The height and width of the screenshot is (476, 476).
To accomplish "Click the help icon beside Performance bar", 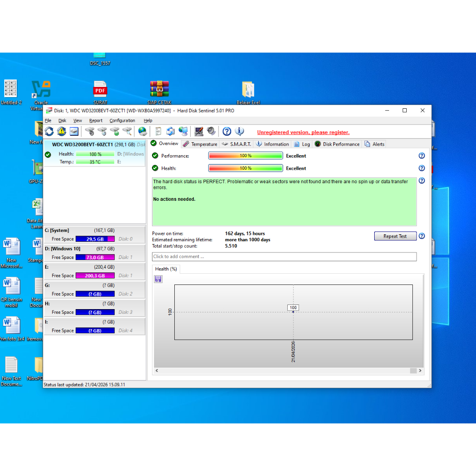I will pyautogui.click(x=422, y=156).
